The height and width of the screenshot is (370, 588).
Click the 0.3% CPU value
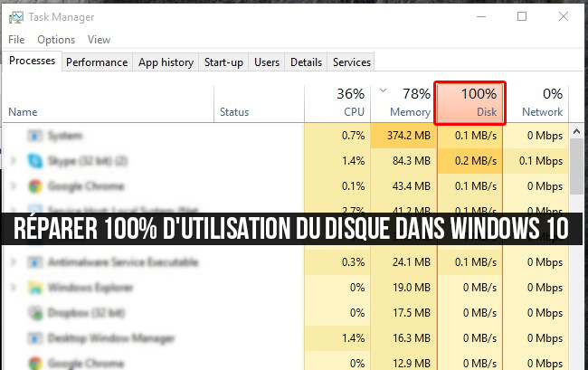353,262
